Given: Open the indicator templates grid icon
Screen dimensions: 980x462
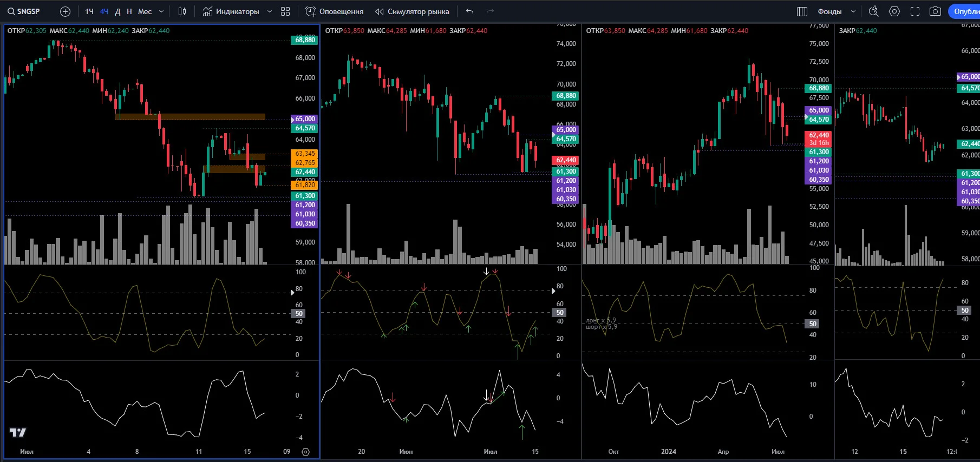Looking at the screenshot, I should click(285, 11).
